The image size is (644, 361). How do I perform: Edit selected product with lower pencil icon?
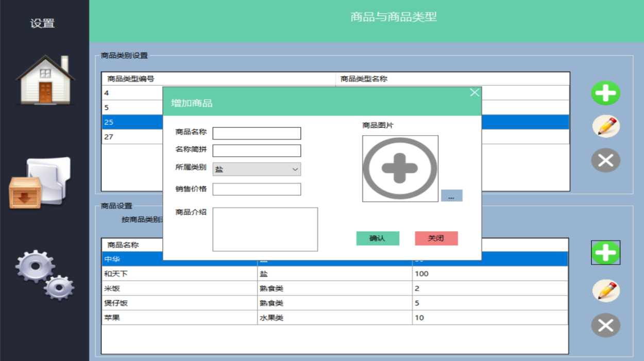coord(606,290)
